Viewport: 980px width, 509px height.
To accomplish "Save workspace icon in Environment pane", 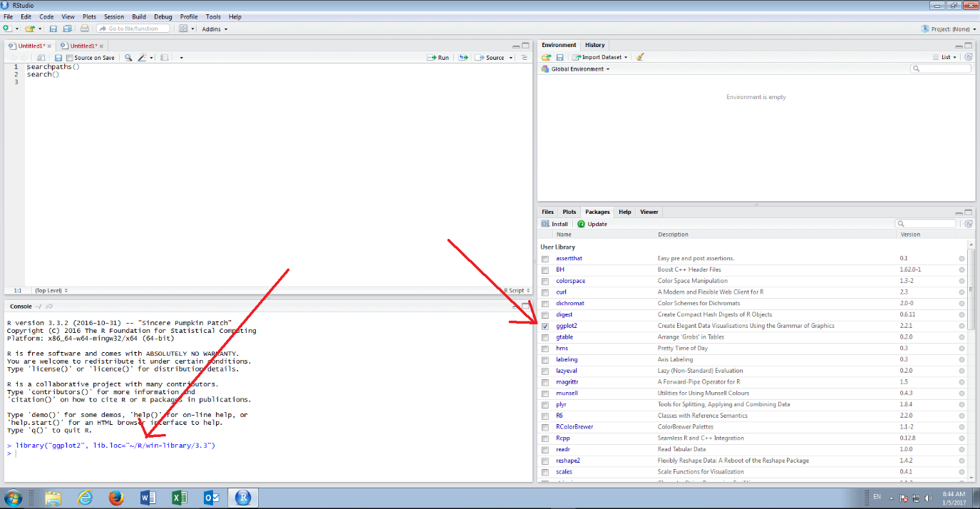I will 559,57.
